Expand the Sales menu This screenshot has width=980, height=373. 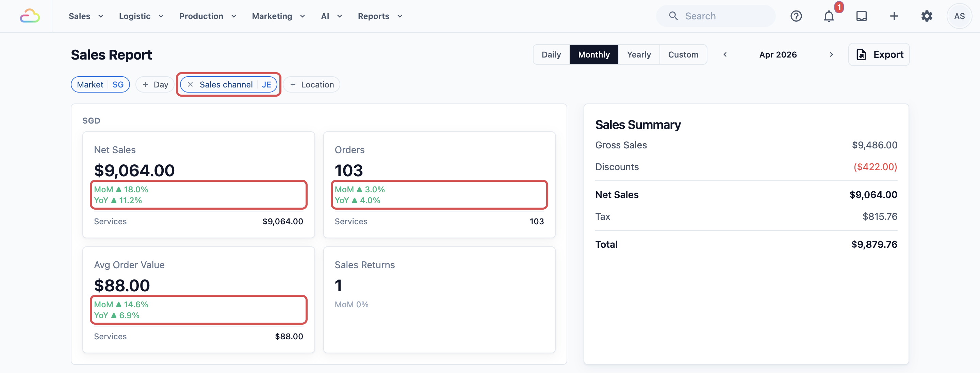click(x=86, y=16)
